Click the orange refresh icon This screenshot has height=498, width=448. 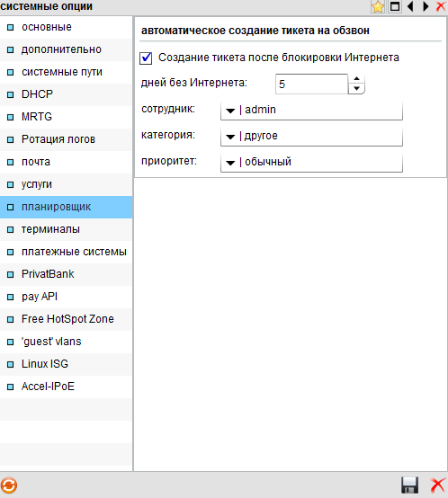pyautogui.click(x=9, y=485)
